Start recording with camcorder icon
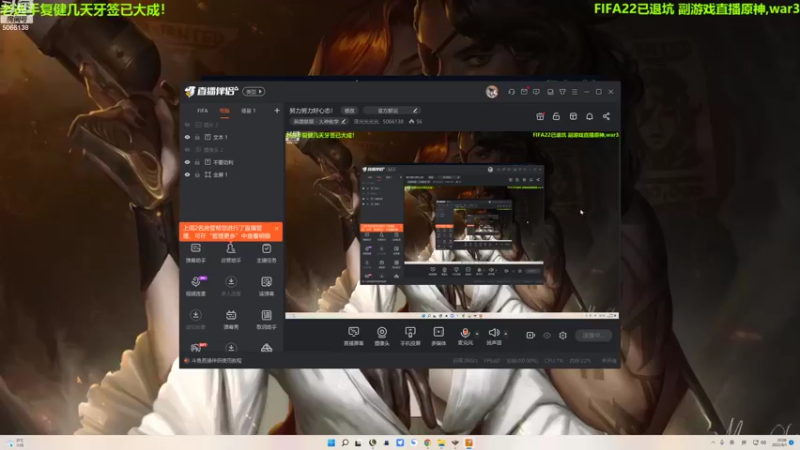The height and width of the screenshot is (450, 800). 531,335
